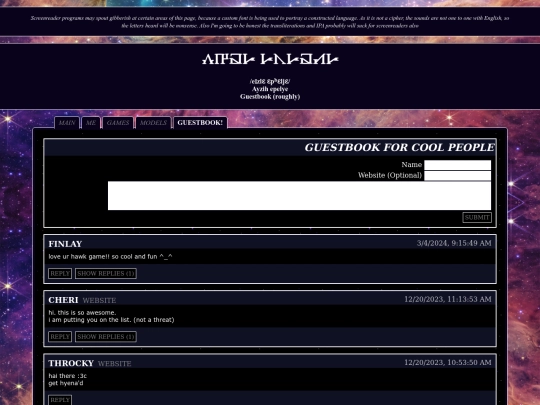Click timestamp 12/20/2023, 11:13:53 AM

point(448,299)
